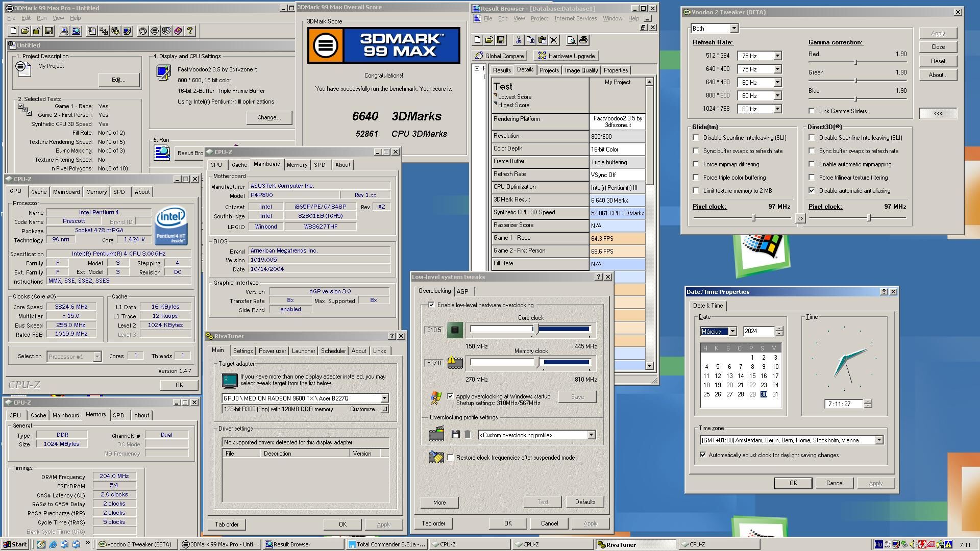Toggle Apply overclocking at Windows startup checkbox
The height and width of the screenshot is (551, 980).
point(450,396)
